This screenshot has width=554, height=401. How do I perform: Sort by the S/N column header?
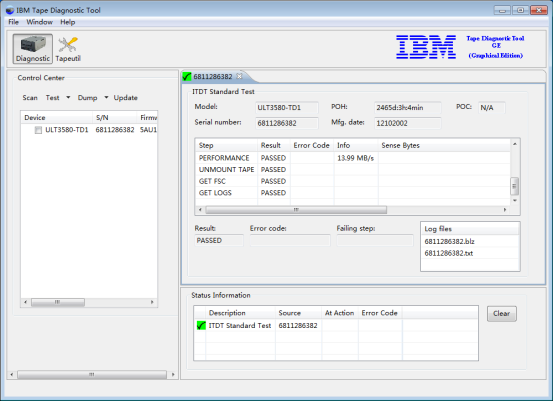pos(115,118)
